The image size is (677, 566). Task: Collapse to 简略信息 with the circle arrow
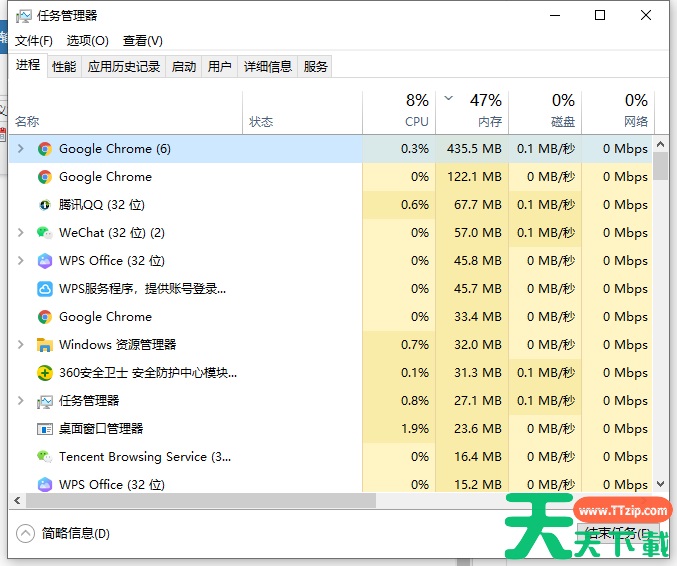pos(25,534)
